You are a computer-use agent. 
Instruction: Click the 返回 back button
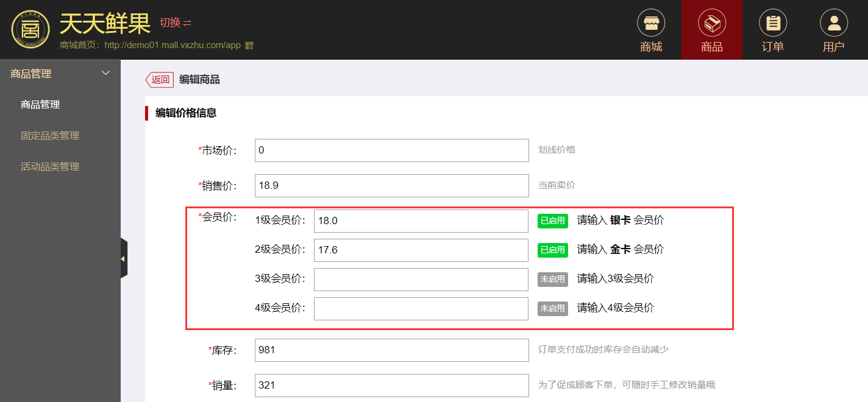[x=159, y=79]
